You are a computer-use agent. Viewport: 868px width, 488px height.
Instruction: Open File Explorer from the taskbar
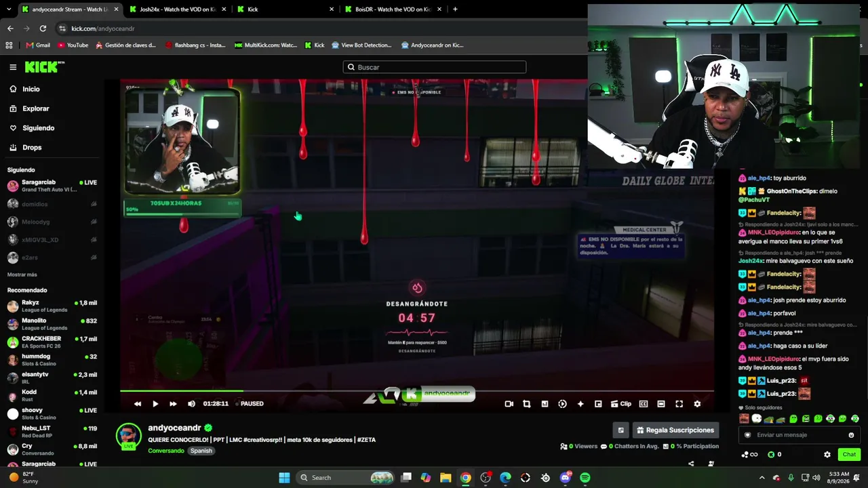click(x=446, y=478)
